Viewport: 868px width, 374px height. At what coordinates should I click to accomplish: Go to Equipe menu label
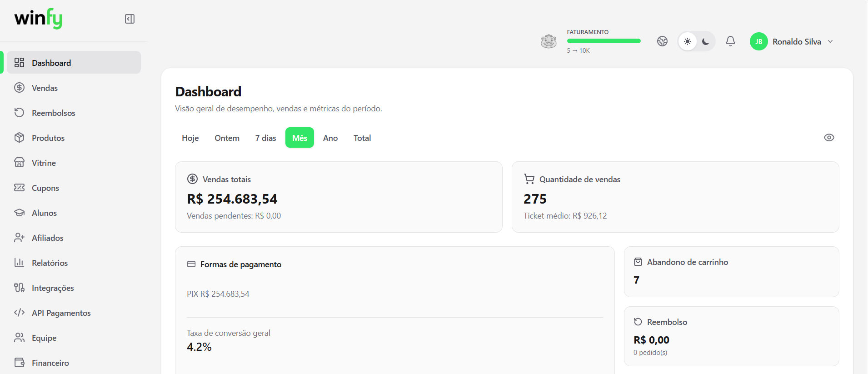click(44, 338)
